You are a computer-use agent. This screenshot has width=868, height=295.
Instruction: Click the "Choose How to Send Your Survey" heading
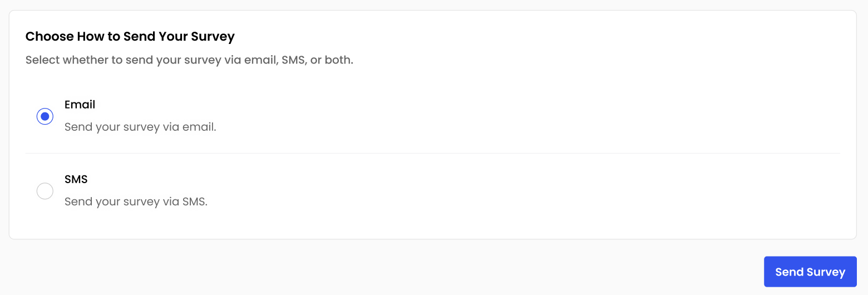130,37
